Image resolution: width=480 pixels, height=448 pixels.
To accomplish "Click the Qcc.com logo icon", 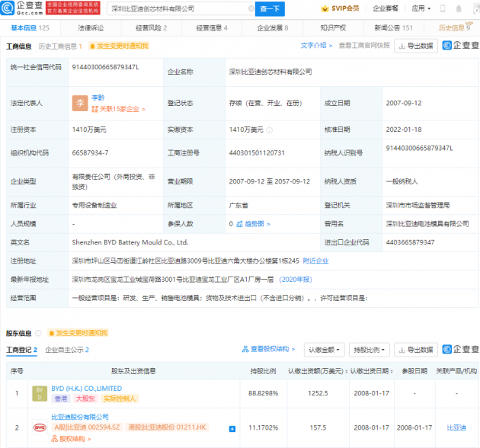I will pos(8,8).
